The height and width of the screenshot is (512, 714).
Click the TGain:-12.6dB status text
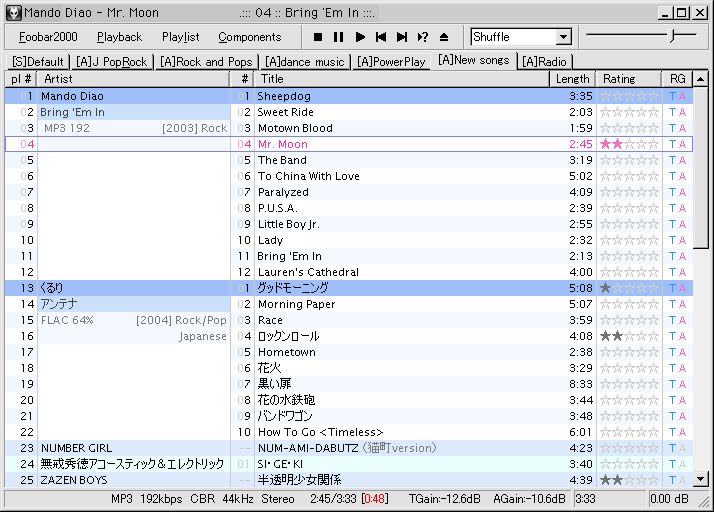(x=444, y=499)
